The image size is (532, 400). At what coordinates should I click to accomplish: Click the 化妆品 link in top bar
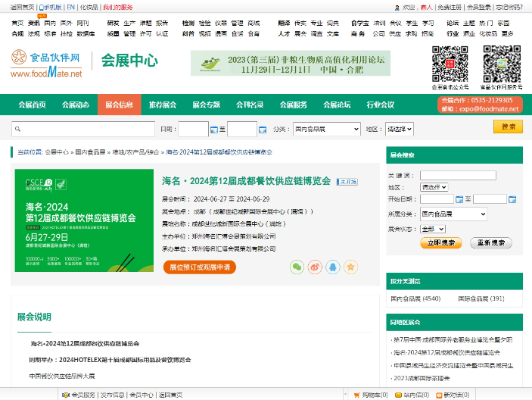coord(89,7)
